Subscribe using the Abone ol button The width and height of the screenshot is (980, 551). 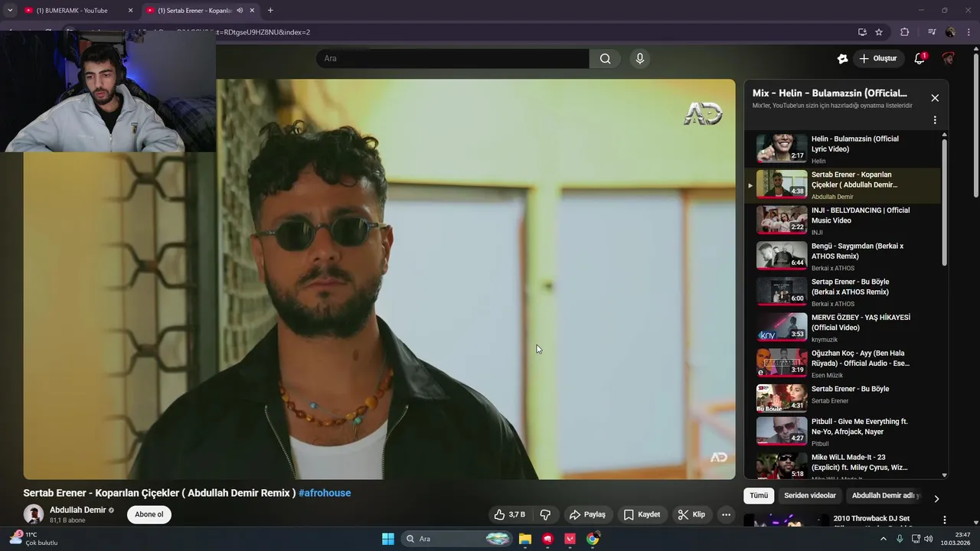click(x=149, y=514)
